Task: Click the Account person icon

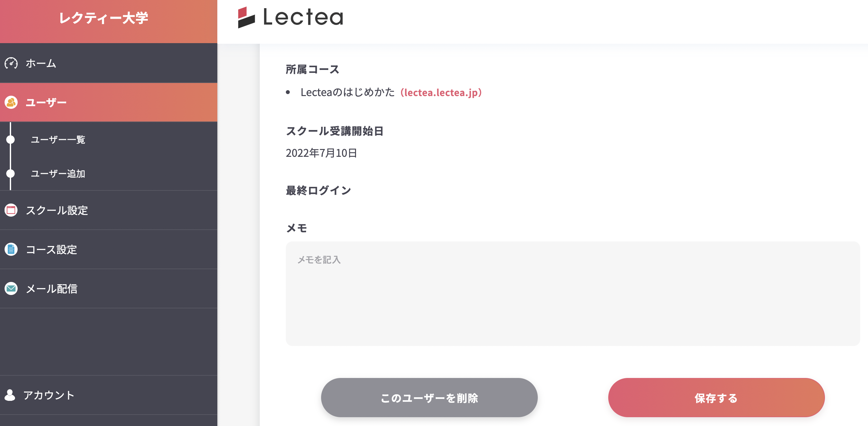Action: pos(10,395)
